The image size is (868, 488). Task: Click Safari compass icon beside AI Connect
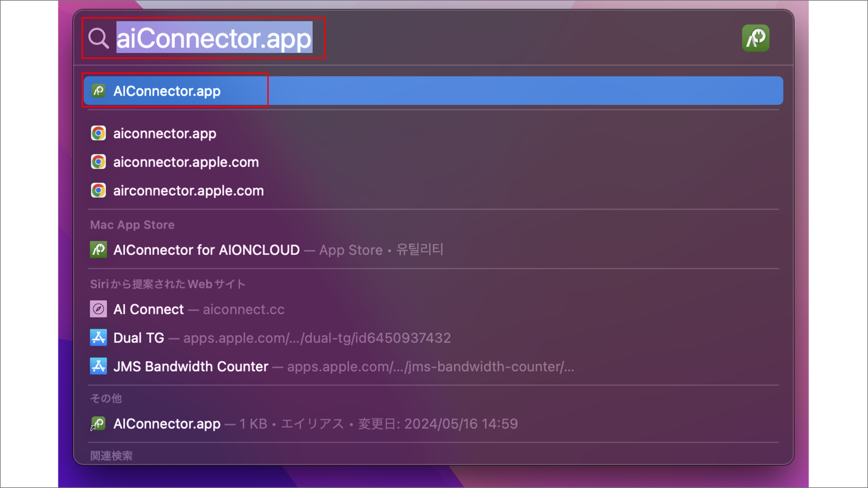click(x=98, y=309)
